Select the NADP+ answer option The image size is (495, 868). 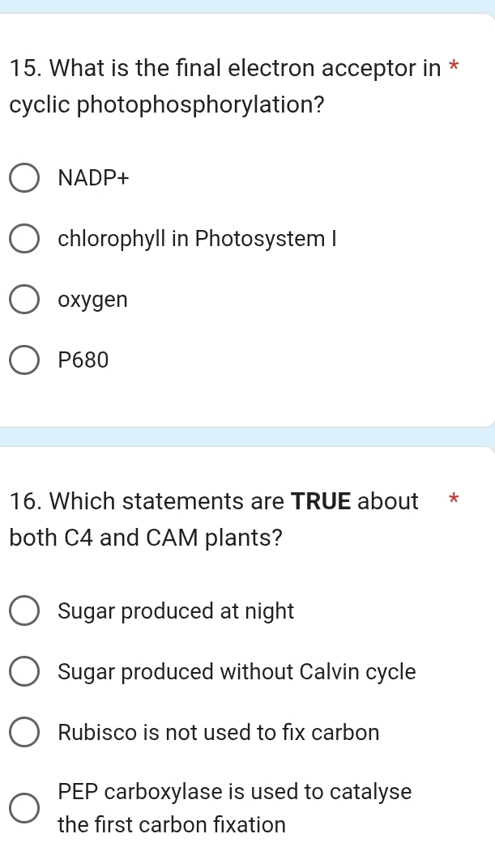24,177
